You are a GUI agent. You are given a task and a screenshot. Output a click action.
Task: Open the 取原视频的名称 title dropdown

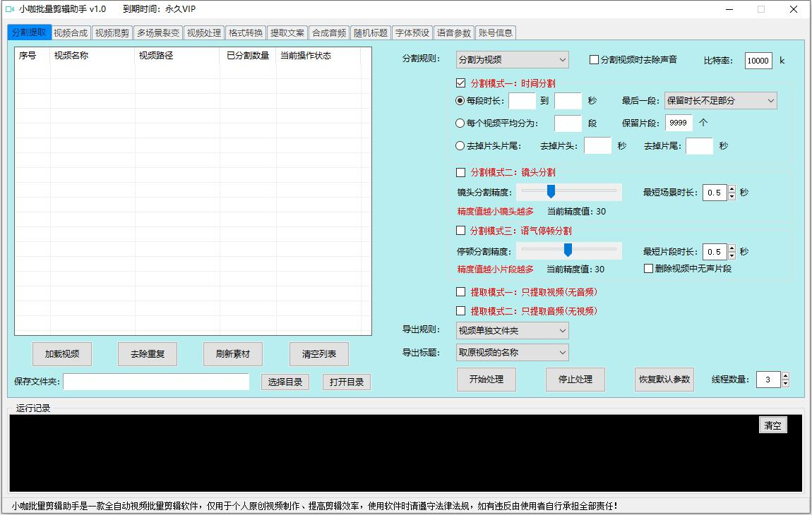click(x=512, y=352)
